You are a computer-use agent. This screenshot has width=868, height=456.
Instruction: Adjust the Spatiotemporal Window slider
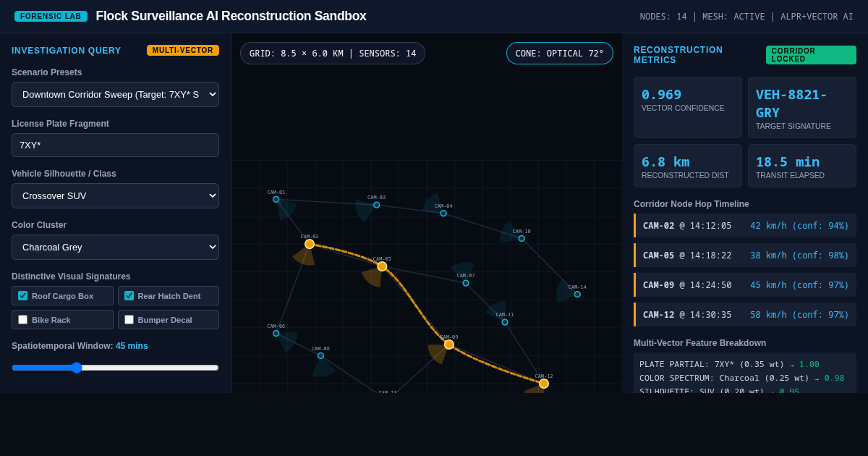(x=115, y=368)
